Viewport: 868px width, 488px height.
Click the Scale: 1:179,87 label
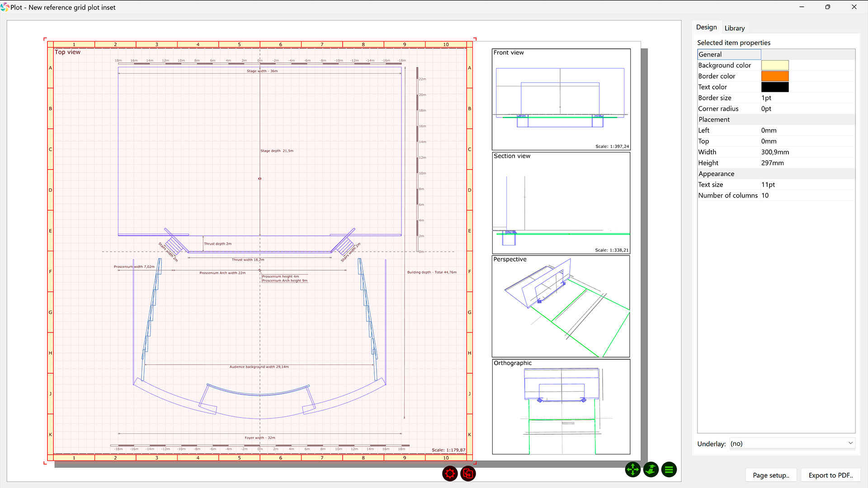[x=448, y=450]
